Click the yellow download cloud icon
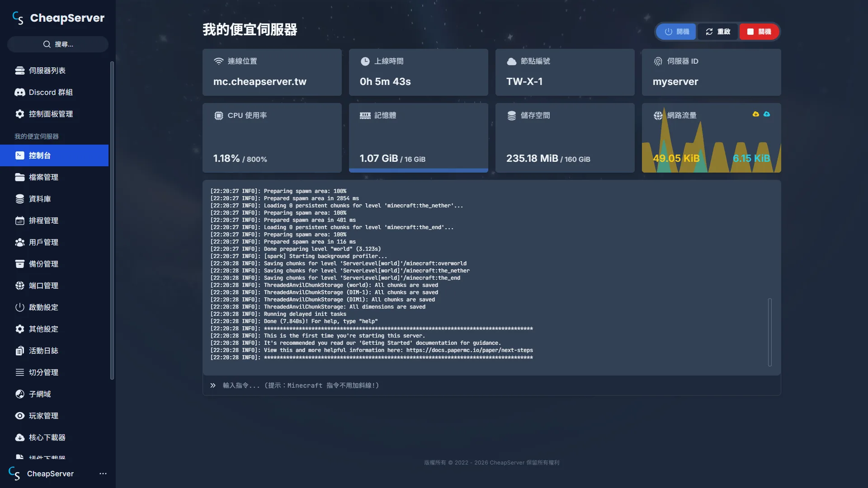Viewport: 868px width, 488px height. 756,114
